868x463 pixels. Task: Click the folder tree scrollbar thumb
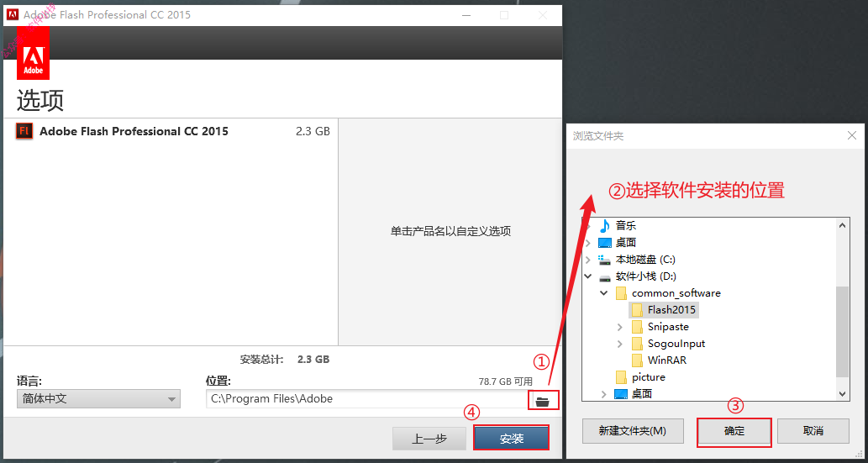click(x=842, y=331)
